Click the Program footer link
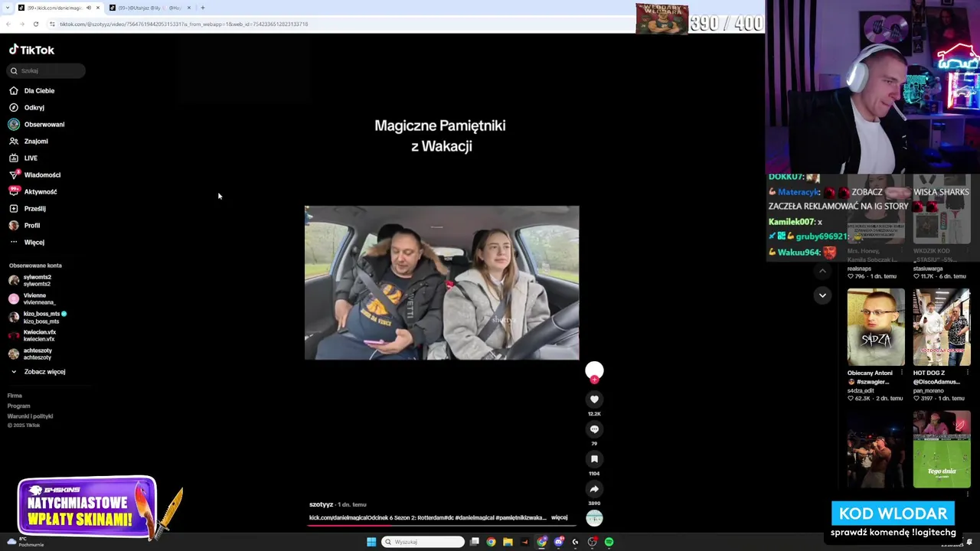The image size is (980, 551). [18, 406]
